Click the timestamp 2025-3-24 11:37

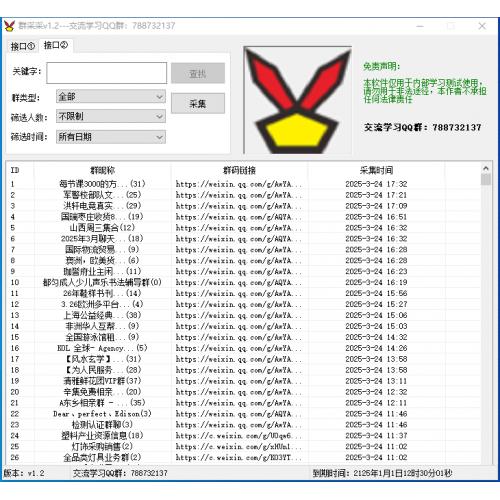376,435
